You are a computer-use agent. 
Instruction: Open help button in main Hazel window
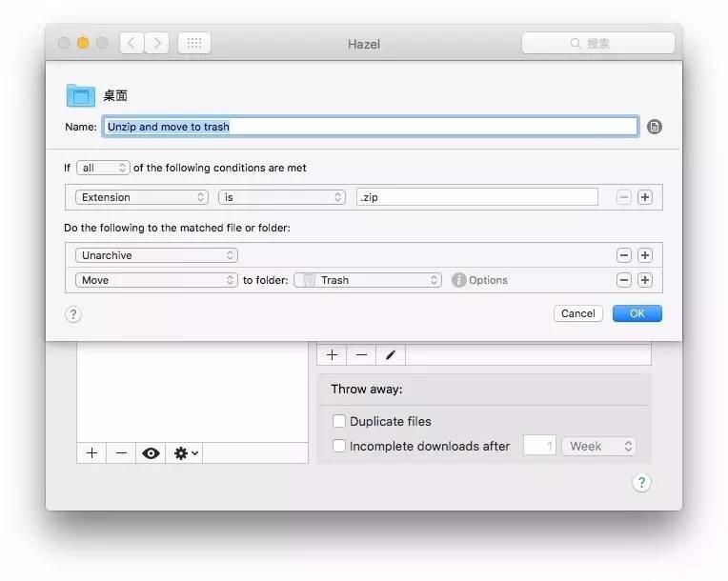641,483
